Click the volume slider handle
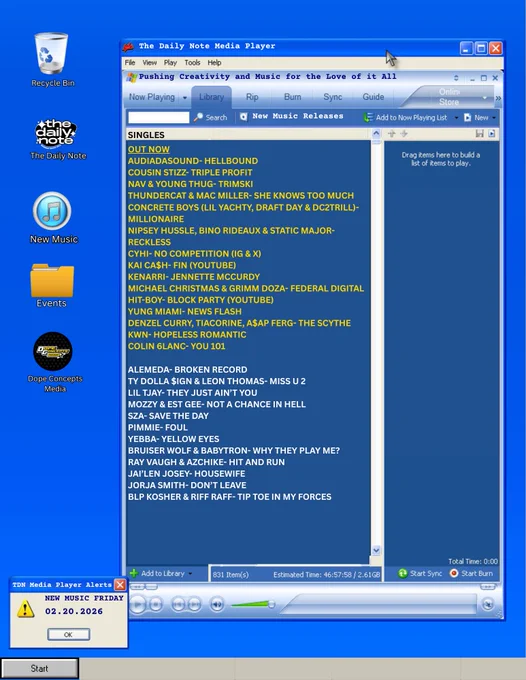The height and width of the screenshot is (680, 526). tap(271, 604)
